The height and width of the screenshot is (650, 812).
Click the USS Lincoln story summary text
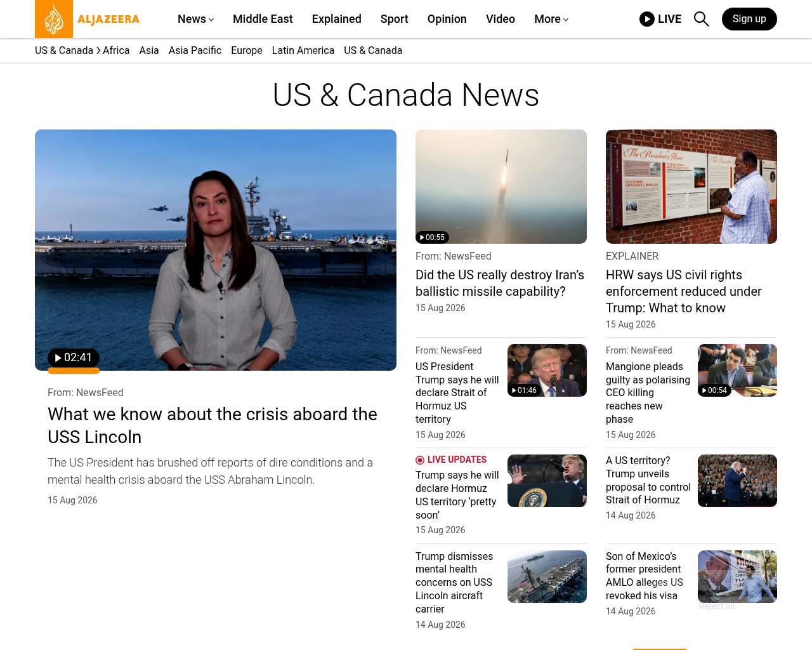(211, 471)
